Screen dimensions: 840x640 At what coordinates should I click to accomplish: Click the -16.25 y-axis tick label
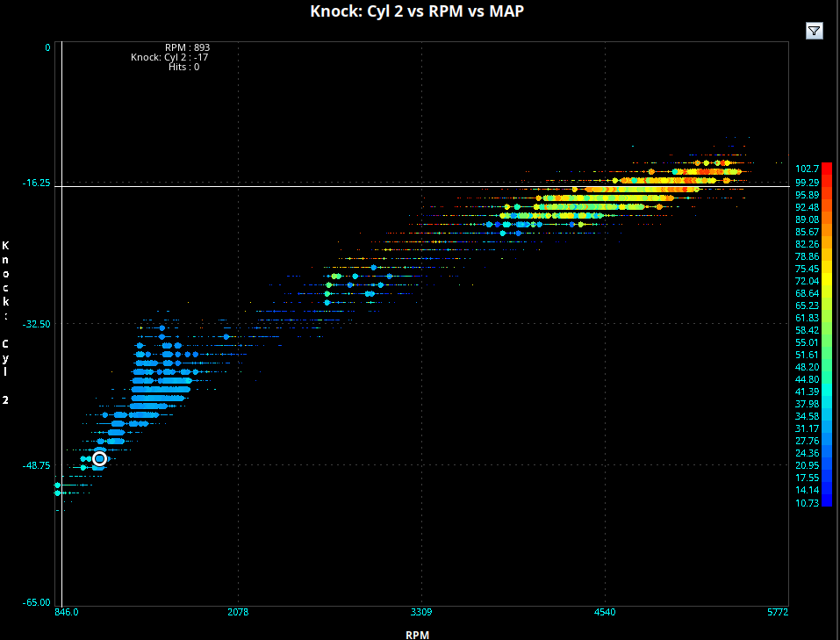pos(38,184)
